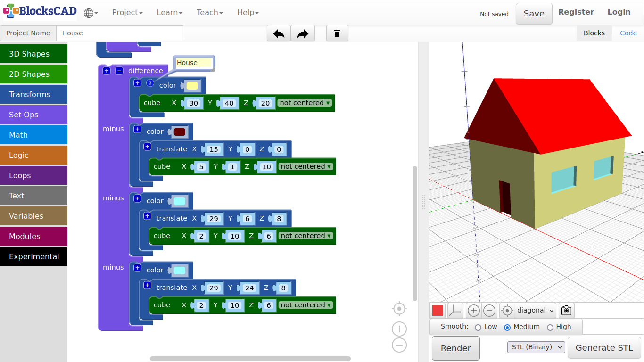Toggle the axes display icon
644x362 pixels.
click(x=455, y=311)
